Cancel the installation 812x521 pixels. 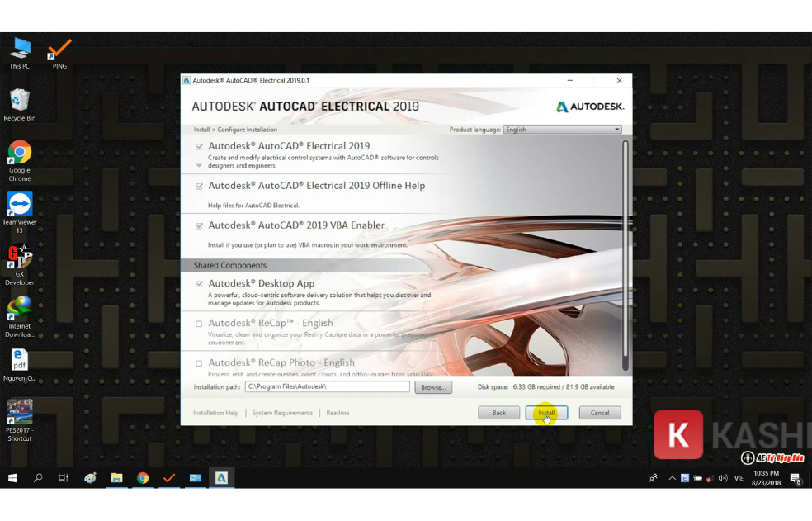point(600,413)
